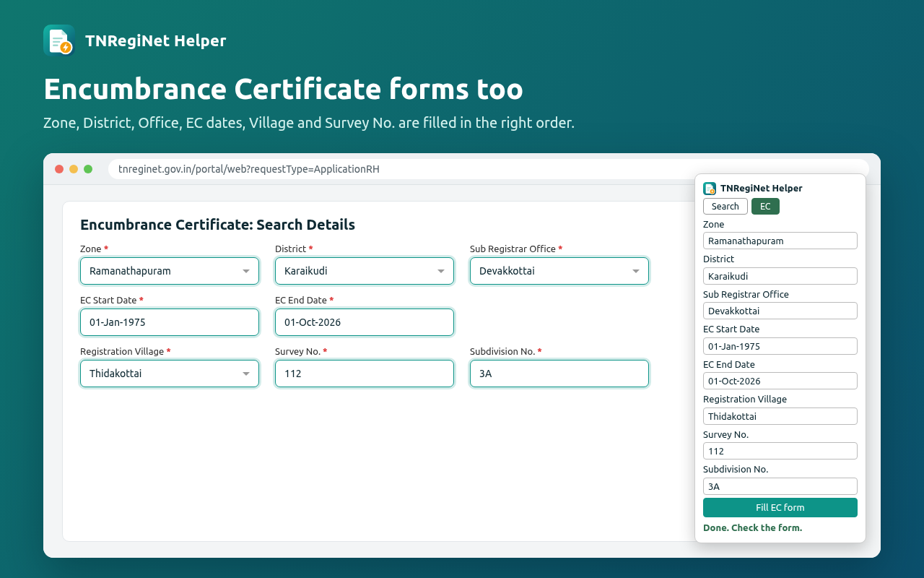Click the Survey No. field on form

[365, 374]
